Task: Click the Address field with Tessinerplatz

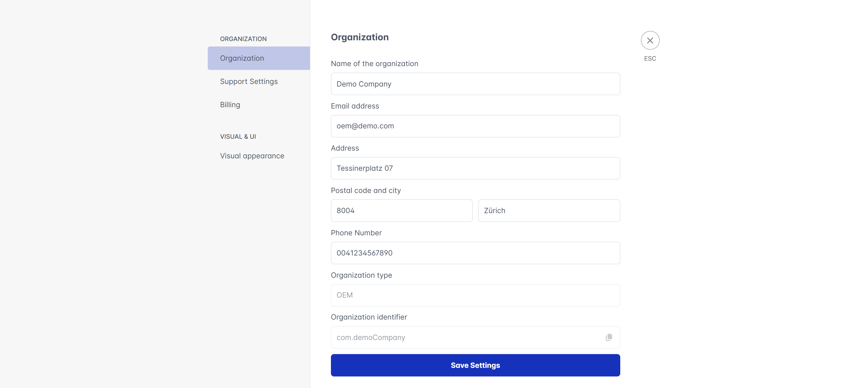Action: coord(475,168)
